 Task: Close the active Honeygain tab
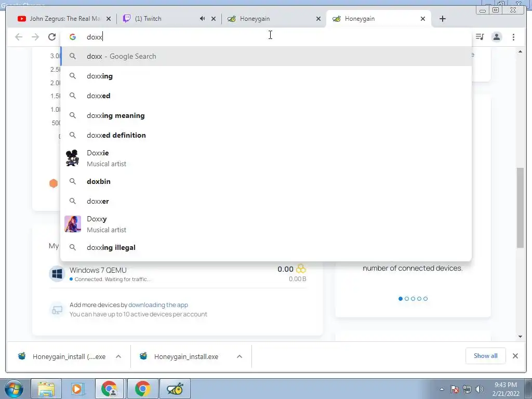click(423, 19)
